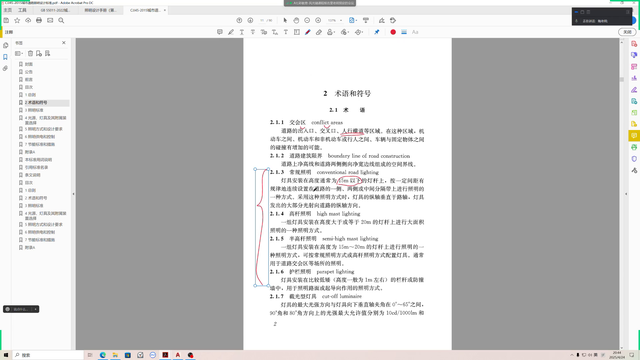640x360 pixels.
Task: Open attachments paperclip panel
Action: coord(5,68)
